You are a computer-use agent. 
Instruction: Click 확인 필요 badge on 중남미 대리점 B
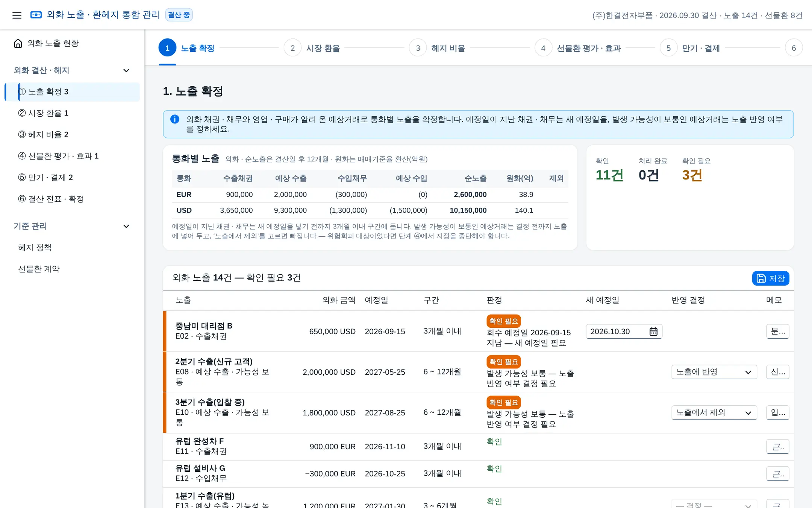(x=503, y=321)
